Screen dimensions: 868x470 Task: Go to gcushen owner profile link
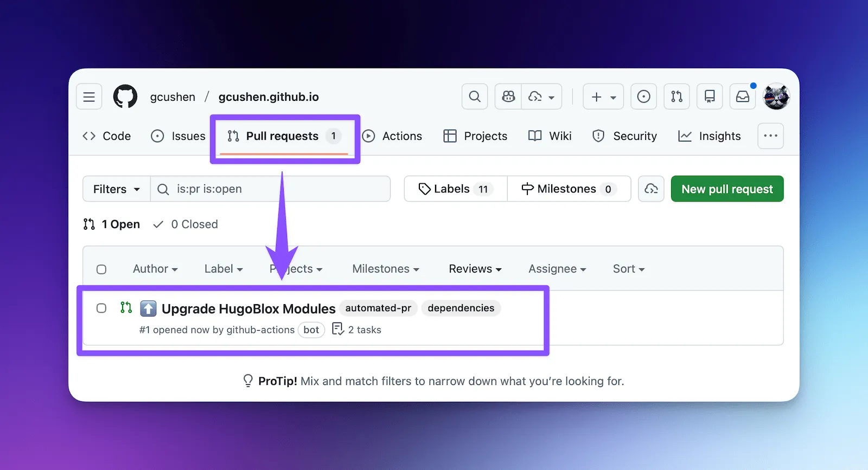(173, 97)
